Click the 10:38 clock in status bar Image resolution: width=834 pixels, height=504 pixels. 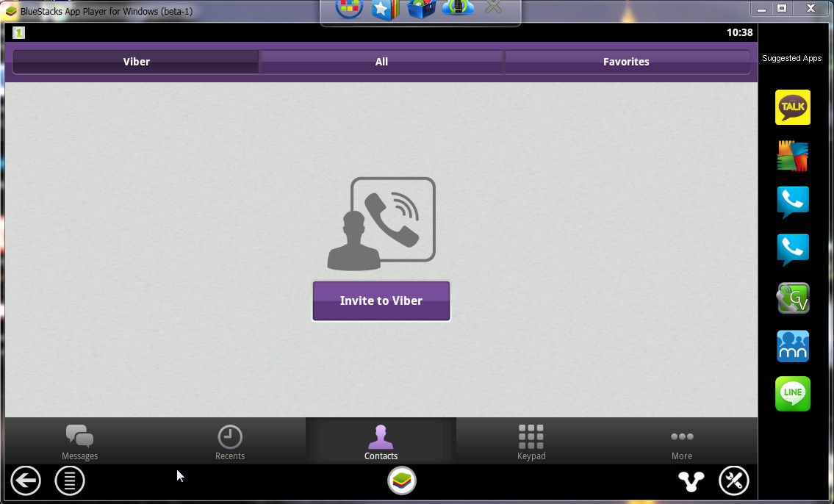[x=739, y=32]
